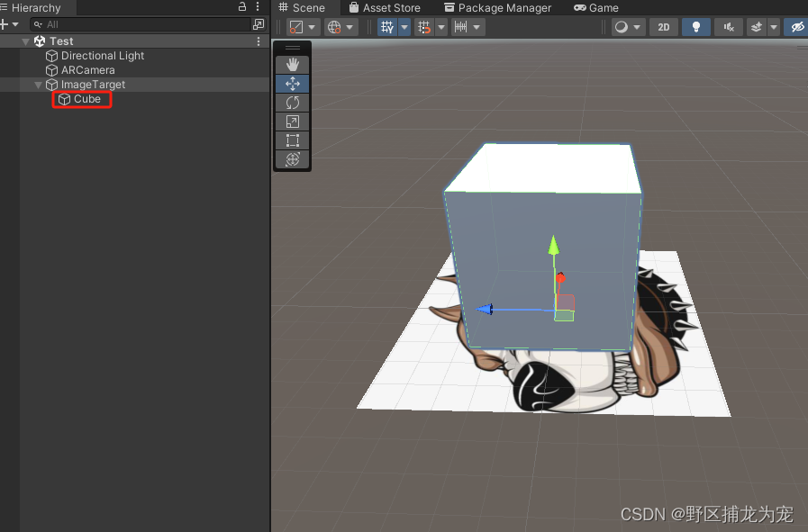Click the increment snapping icon
This screenshot has width=808, height=532.
tap(460, 27)
